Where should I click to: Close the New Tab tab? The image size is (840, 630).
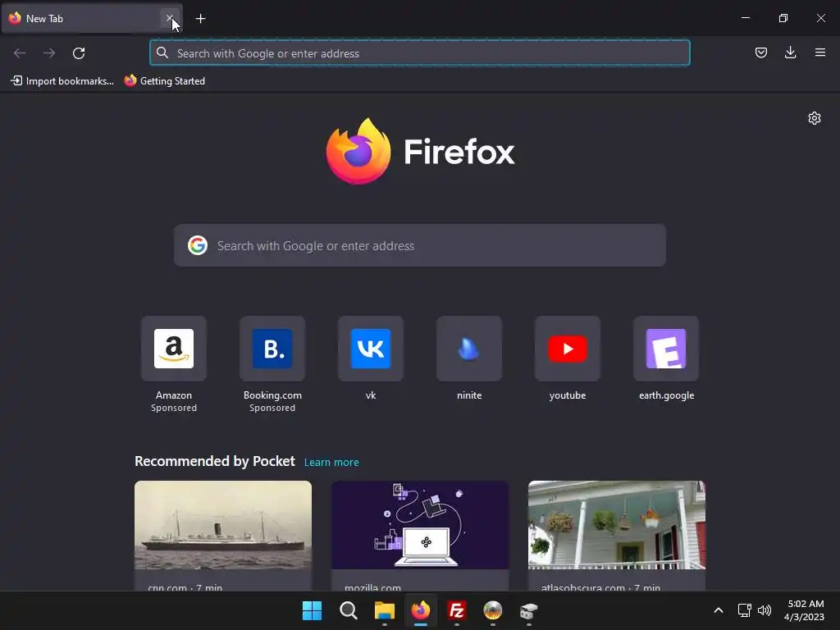[x=169, y=18]
